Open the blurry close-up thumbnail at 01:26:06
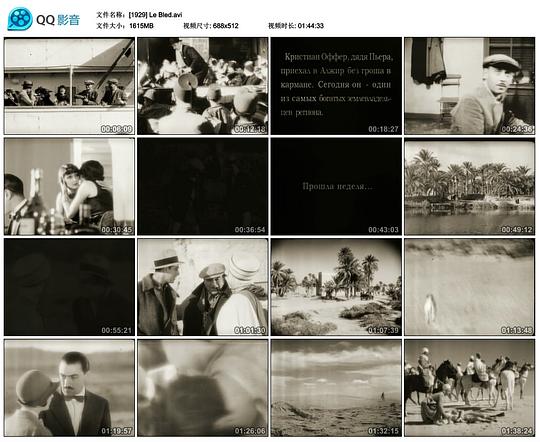 pos(202,388)
